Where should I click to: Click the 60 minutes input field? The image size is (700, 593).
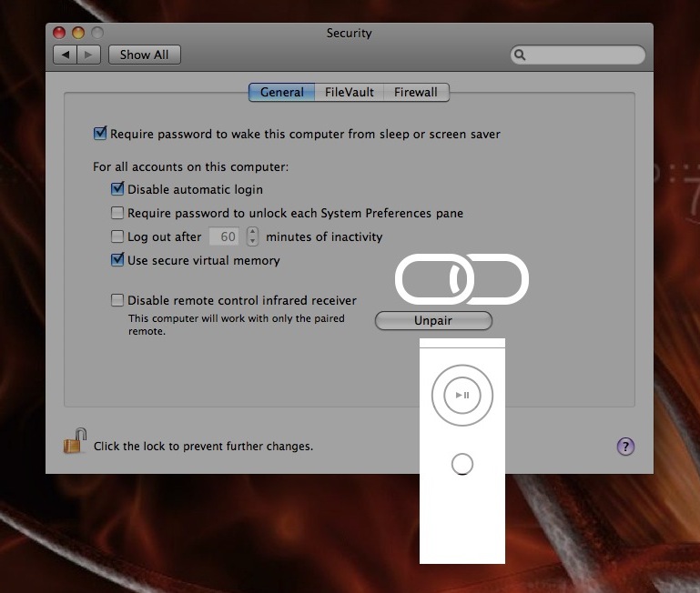[x=224, y=236]
